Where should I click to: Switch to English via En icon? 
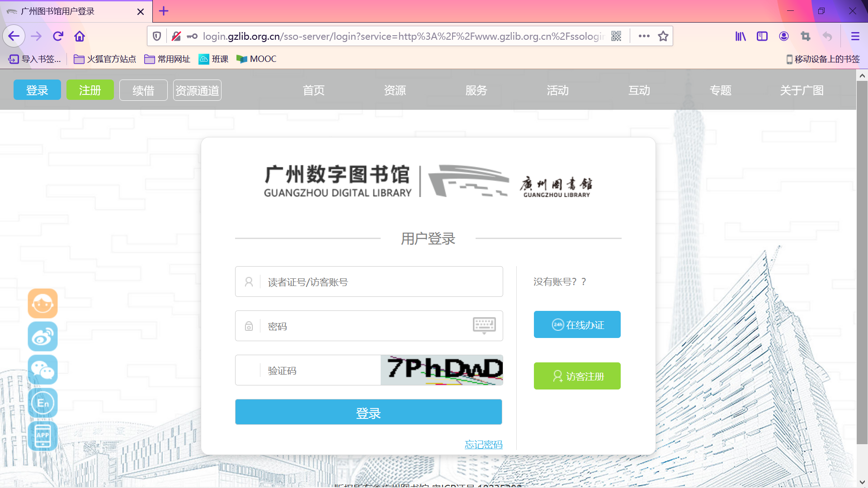pyautogui.click(x=42, y=403)
